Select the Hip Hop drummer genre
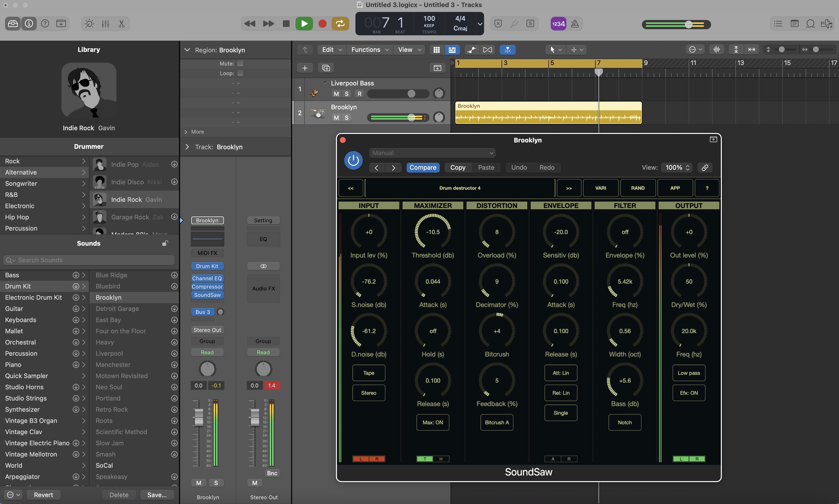 click(x=45, y=217)
